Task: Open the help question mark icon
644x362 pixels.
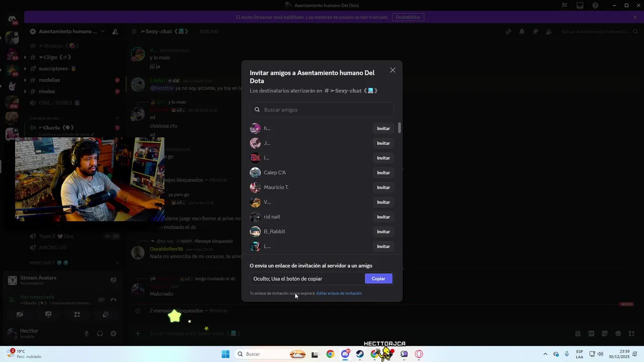Action: point(596,6)
